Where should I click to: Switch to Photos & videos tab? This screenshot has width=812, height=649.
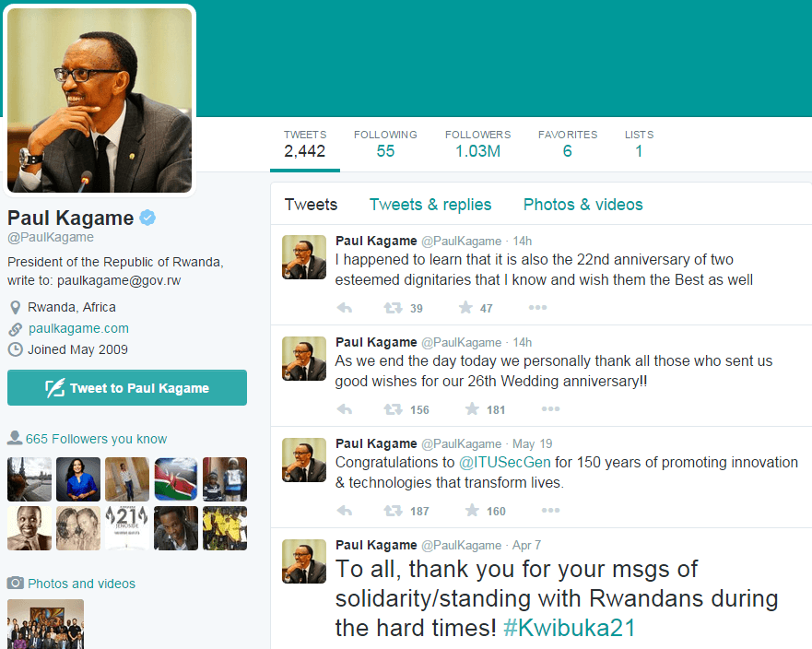[x=583, y=205]
